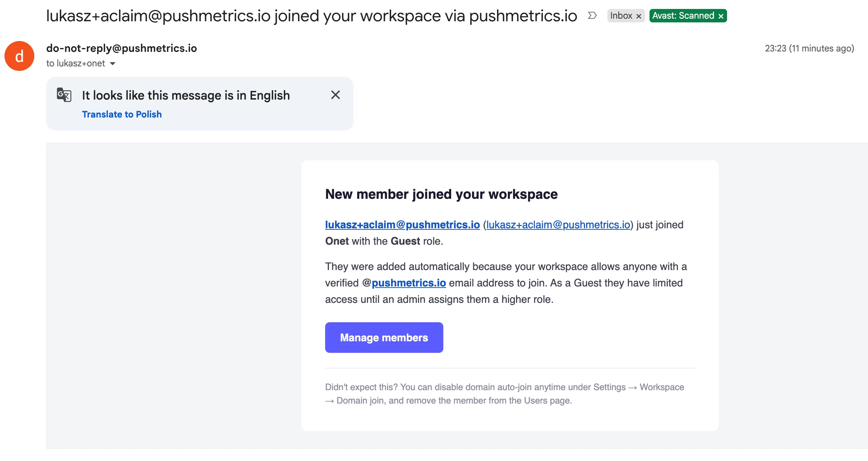Click 'New member joined your workspace' heading
This screenshot has width=868, height=461.
coord(441,194)
